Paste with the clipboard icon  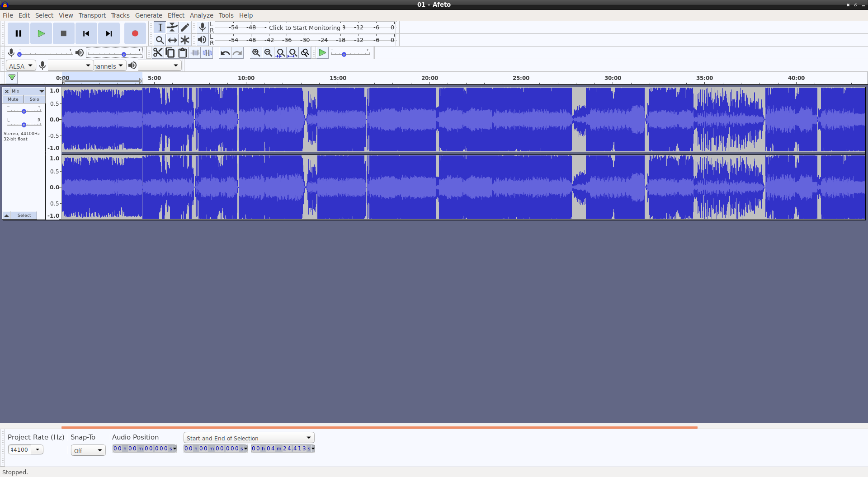pyautogui.click(x=183, y=53)
